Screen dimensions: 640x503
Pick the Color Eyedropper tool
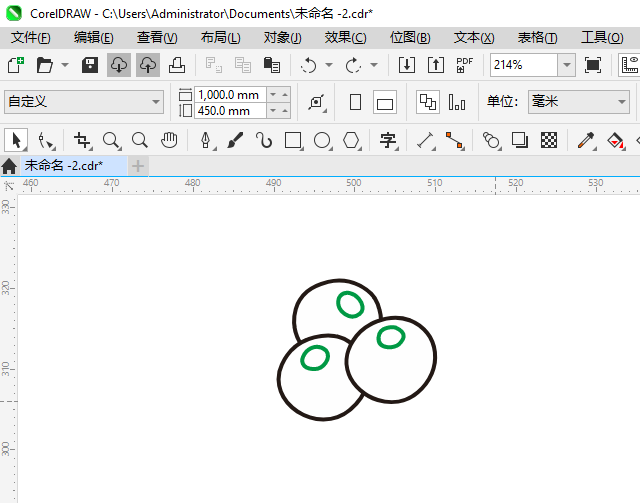(x=589, y=140)
